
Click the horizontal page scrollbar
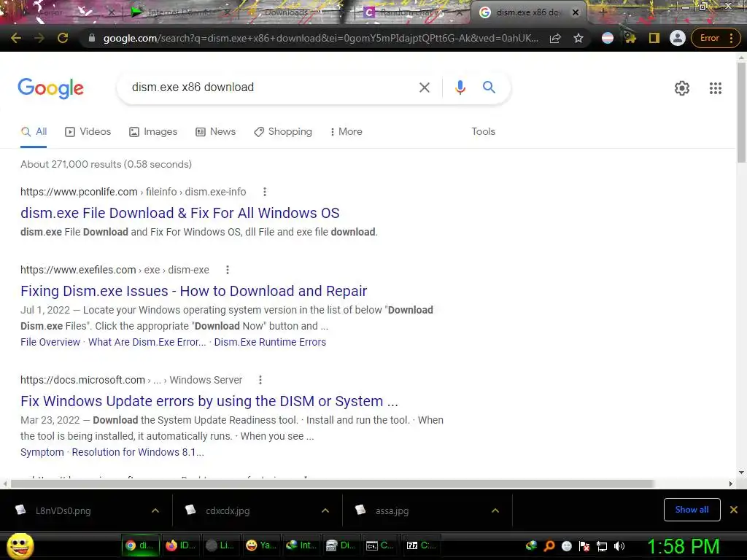(332, 484)
